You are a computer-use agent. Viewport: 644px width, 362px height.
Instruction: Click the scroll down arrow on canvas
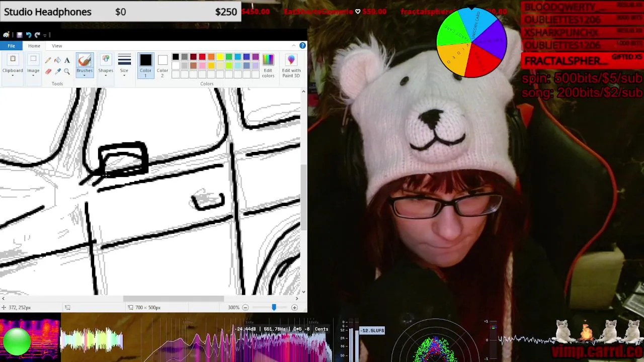[x=303, y=292]
